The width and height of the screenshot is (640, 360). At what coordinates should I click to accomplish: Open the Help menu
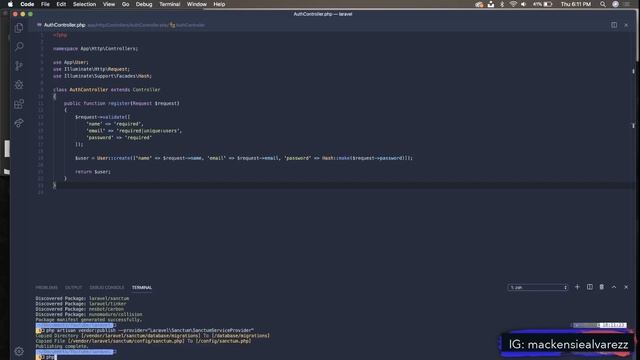coord(219,4)
